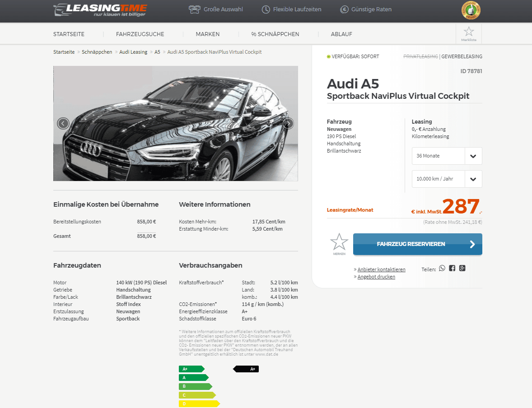Click the LeasingTime logo
The height and width of the screenshot is (408, 532).
point(100,9)
